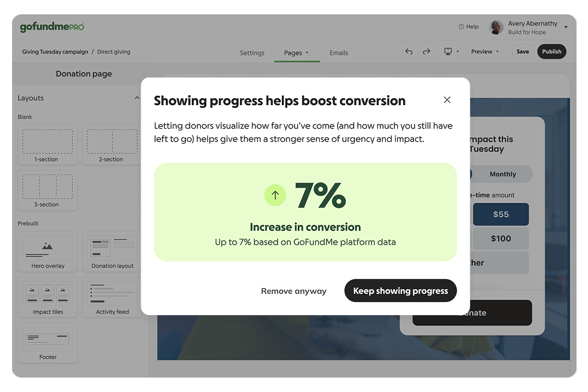Select Monthly donation frequency
This screenshot has width=588, height=392.
[502, 174]
